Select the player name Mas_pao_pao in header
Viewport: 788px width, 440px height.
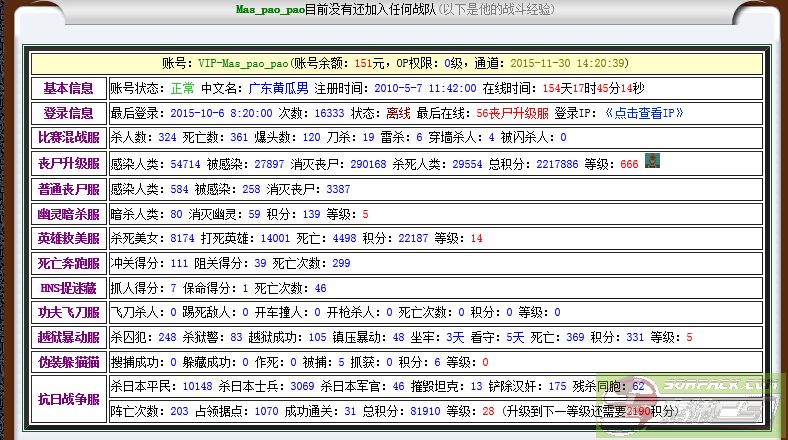coord(269,9)
